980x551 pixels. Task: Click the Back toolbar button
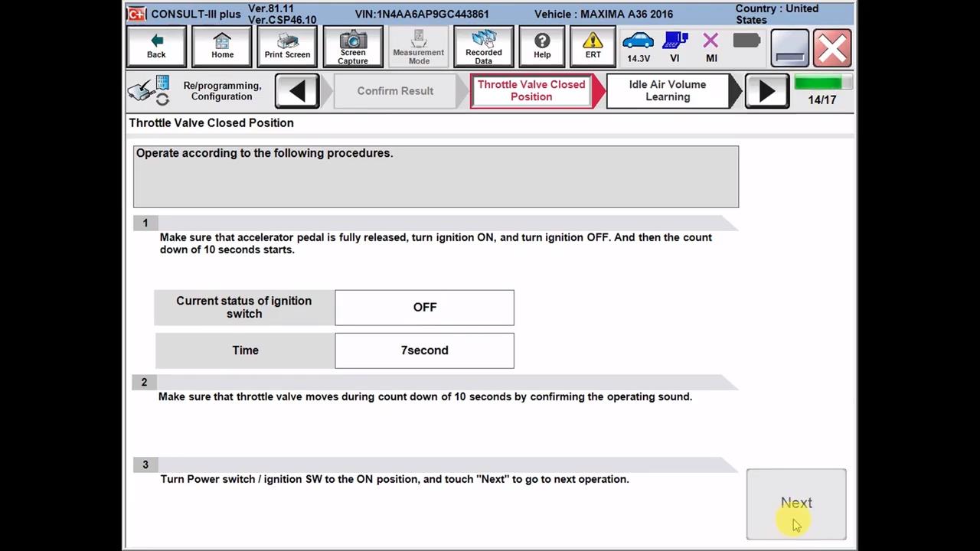click(x=156, y=47)
